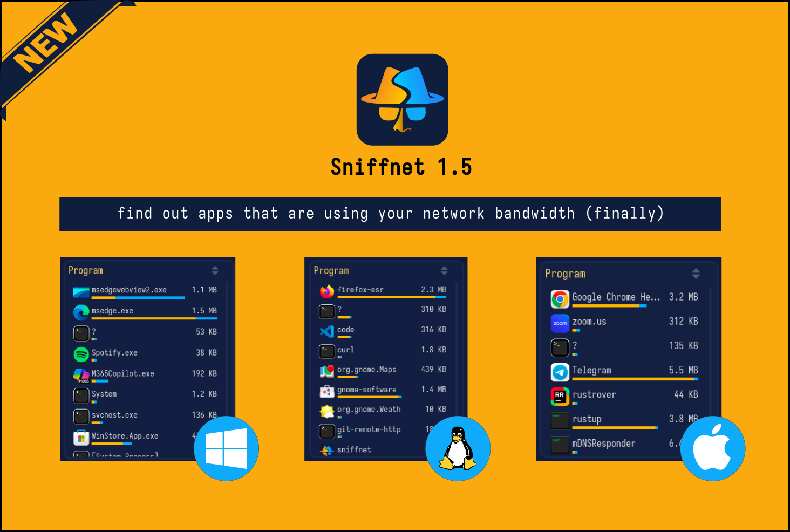790x532 pixels.
Task: Click the exec icon beside rustup
Action: click(x=560, y=421)
